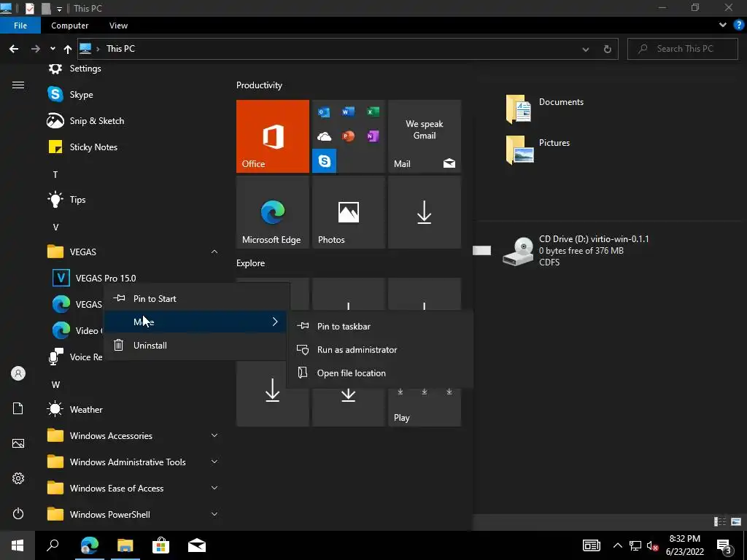Open the File tab in Explorer
Image resolution: width=747 pixels, height=560 pixels.
(20, 26)
